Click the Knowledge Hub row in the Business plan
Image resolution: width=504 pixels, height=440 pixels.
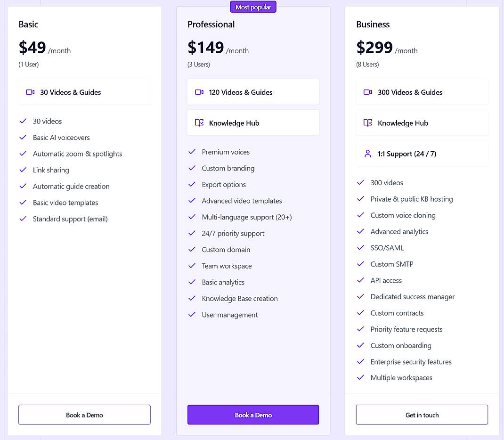[x=422, y=123]
